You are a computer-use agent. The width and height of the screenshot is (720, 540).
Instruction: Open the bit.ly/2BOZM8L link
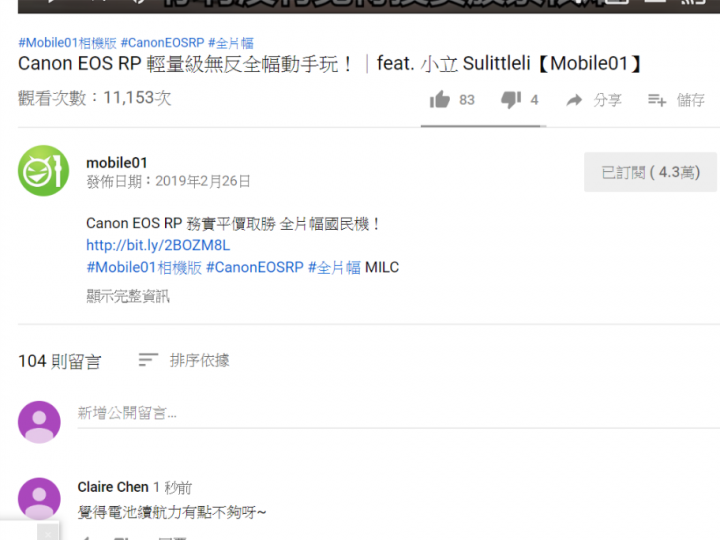click(x=158, y=245)
